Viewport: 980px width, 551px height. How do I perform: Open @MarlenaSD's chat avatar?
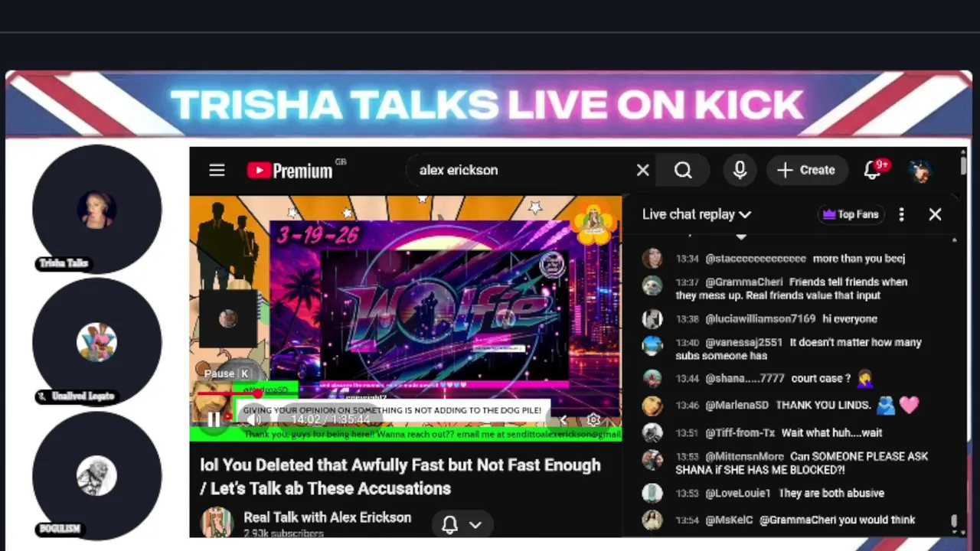(x=652, y=406)
